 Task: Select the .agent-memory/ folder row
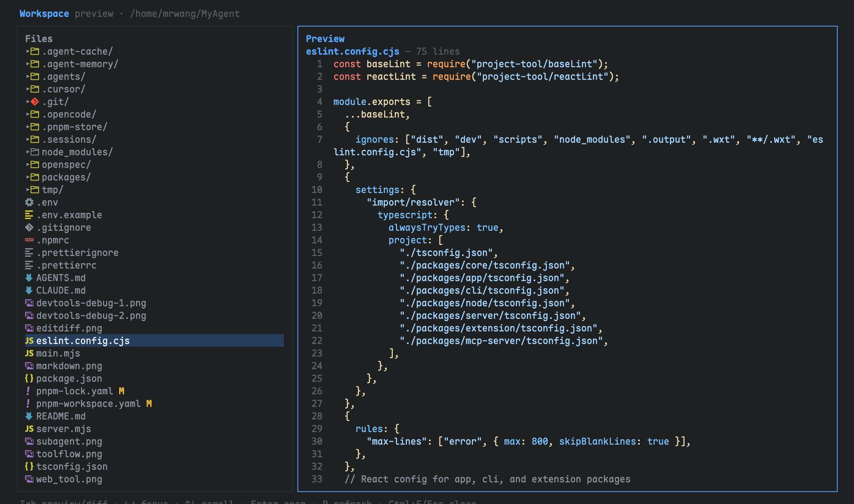tap(155, 64)
